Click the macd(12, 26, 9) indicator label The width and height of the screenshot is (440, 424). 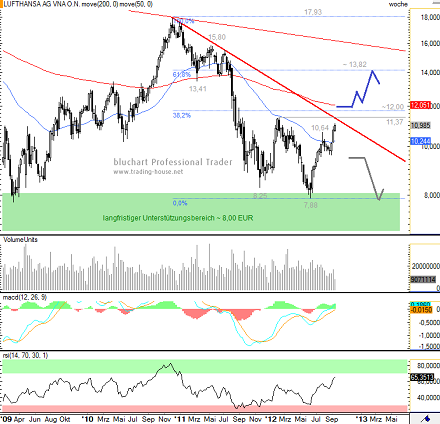(25, 297)
